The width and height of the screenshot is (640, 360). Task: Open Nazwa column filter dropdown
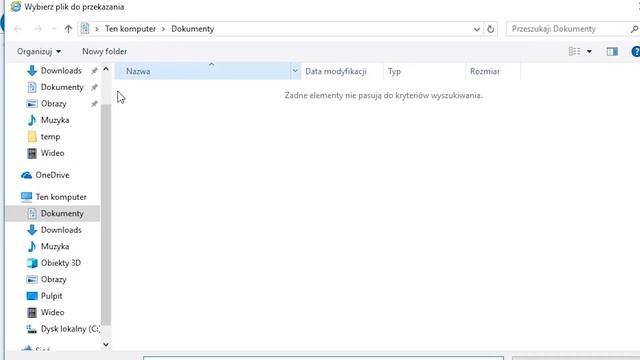tap(295, 71)
